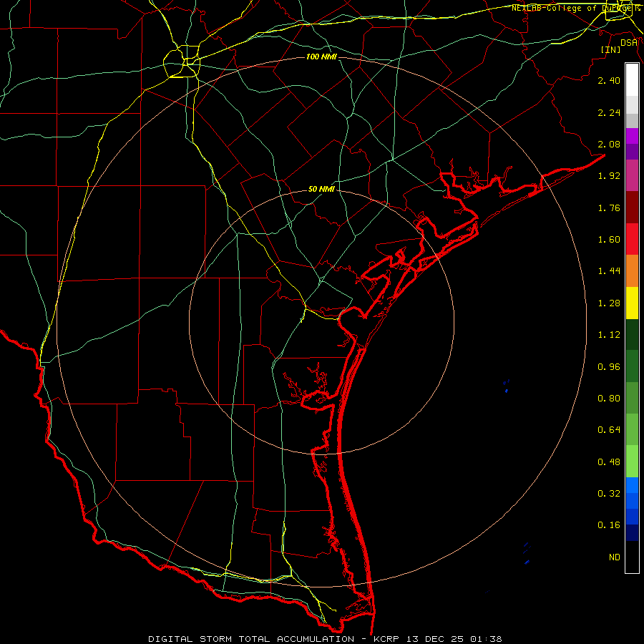
Task: Click the [IN] units label
Action: pyautogui.click(x=610, y=50)
